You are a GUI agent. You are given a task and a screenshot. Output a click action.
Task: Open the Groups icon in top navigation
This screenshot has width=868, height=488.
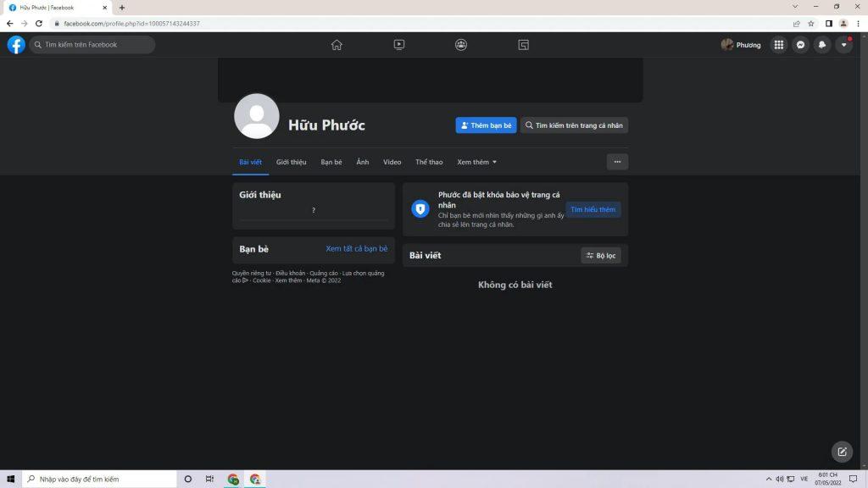[461, 45]
